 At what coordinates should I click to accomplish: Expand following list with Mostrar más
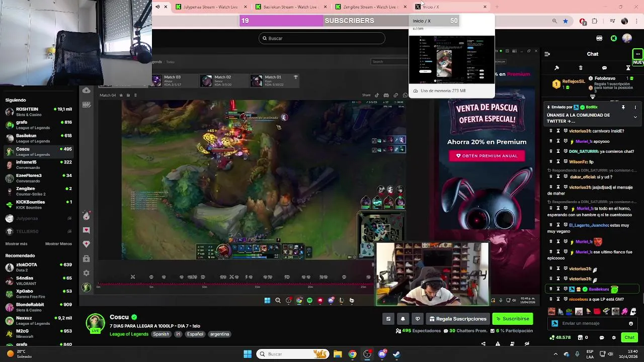pyautogui.click(x=16, y=244)
